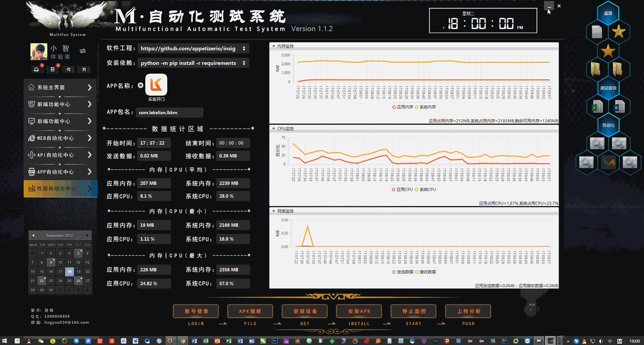Click the 乐客开门 app logo
644x345 pixels.
click(156, 85)
